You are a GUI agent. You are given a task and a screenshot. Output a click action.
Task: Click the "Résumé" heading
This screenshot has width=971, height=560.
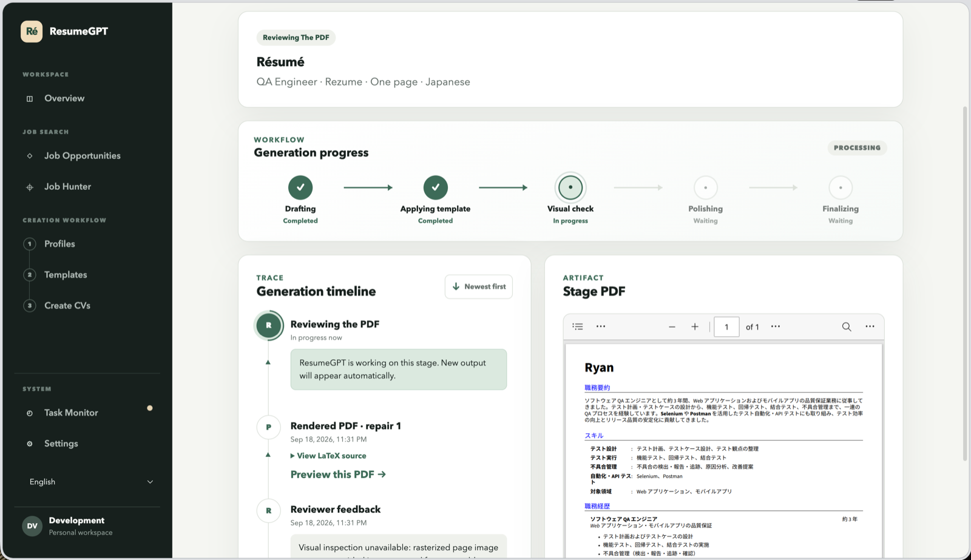(280, 62)
